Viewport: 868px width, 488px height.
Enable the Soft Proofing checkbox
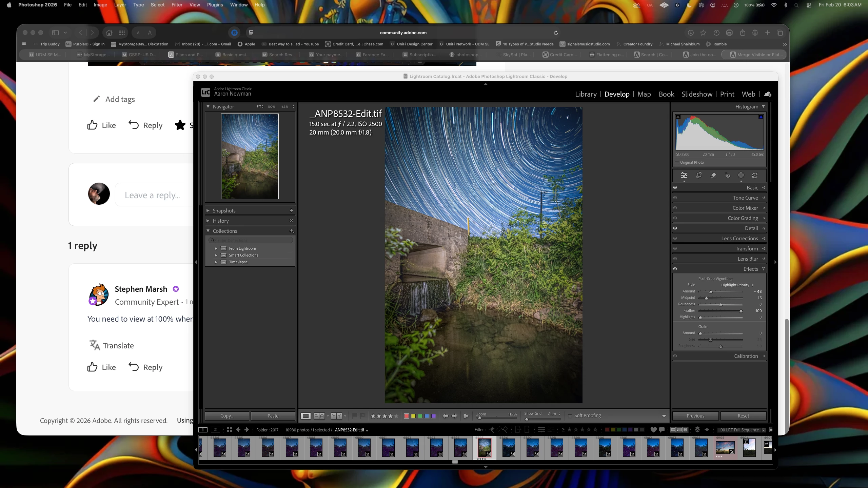(570, 416)
